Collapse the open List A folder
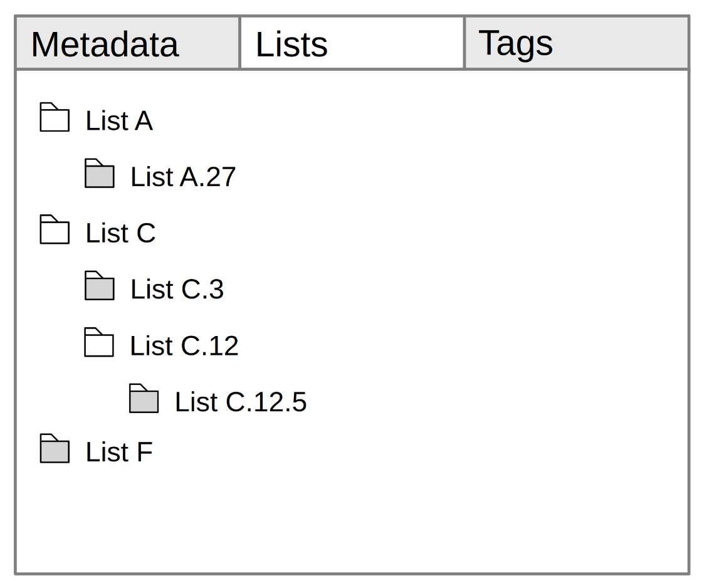Viewport: 702px width, 588px height. [55, 118]
